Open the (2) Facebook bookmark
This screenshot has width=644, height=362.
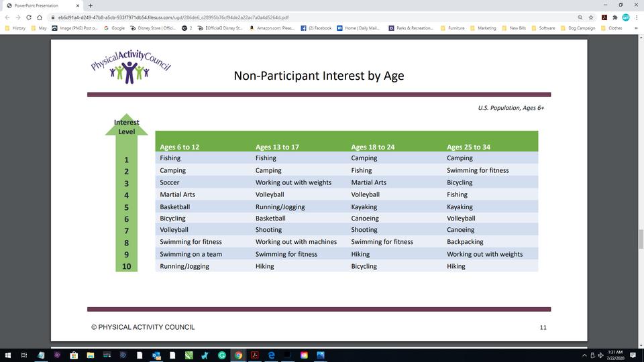[x=316, y=28]
